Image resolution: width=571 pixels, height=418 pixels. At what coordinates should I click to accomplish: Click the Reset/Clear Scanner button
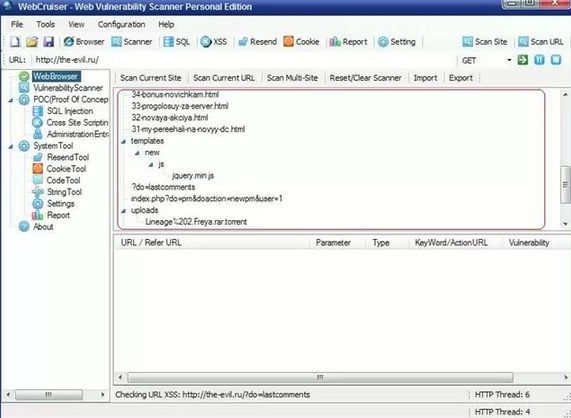365,78
